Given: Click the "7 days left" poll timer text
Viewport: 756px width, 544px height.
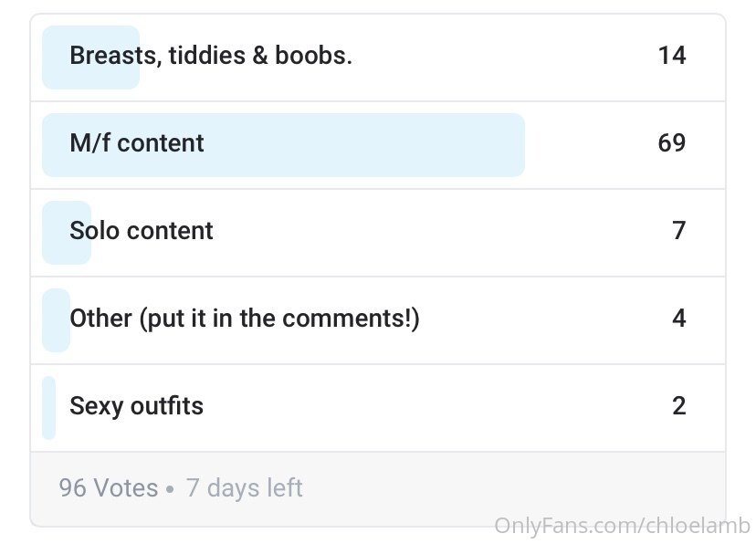Looking at the screenshot, I should tap(245, 487).
